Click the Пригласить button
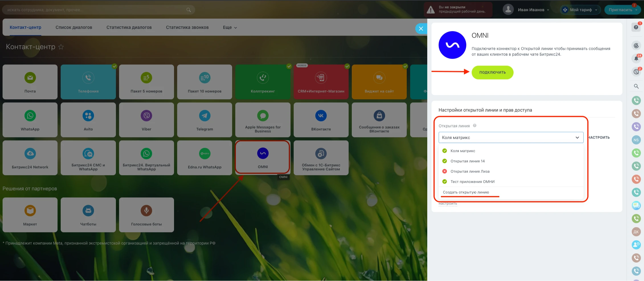644x281 pixels. (622, 10)
